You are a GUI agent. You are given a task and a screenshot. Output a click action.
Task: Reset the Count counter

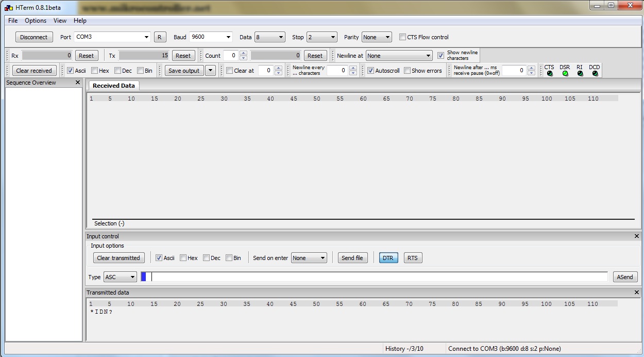315,56
